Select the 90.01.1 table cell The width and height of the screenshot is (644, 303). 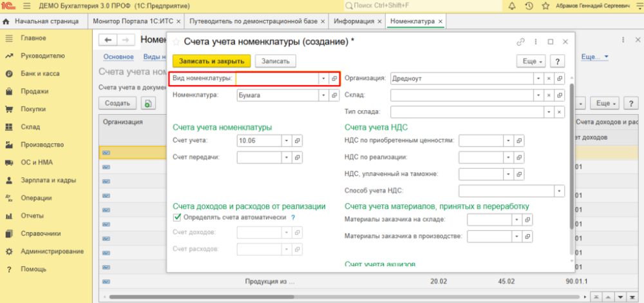(x=577, y=282)
